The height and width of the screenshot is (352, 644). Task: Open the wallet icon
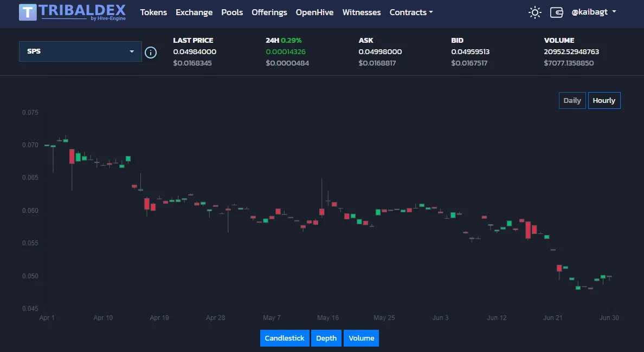[557, 12]
